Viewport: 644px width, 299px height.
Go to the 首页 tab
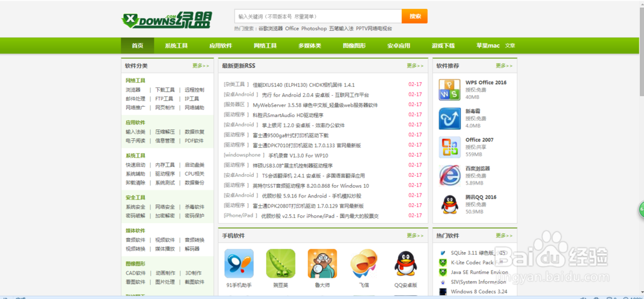[x=138, y=46]
